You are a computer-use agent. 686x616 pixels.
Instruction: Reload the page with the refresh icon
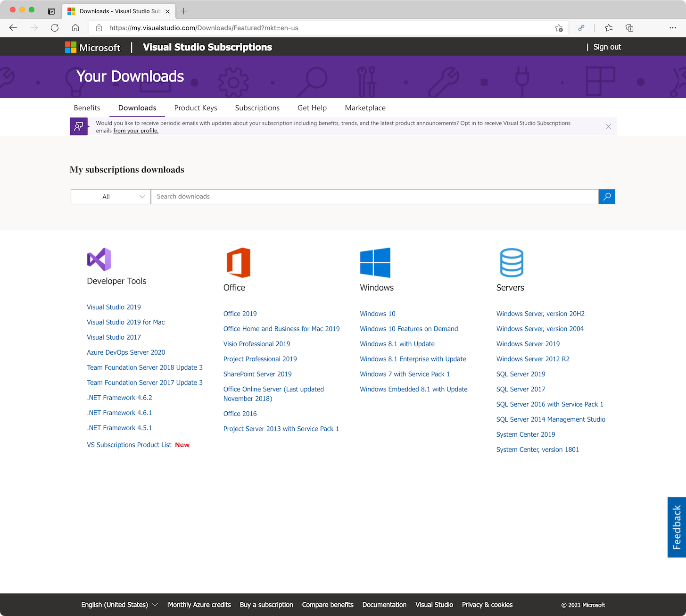[55, 28]
